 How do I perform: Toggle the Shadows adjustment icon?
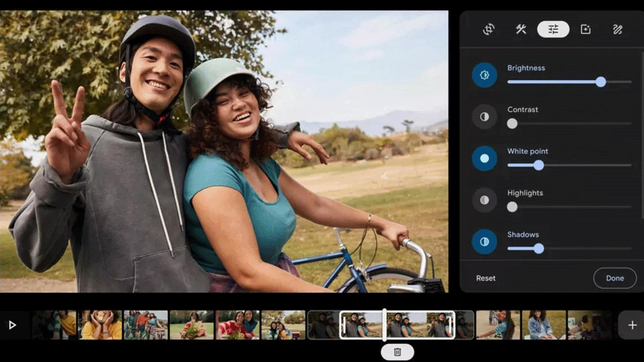tap(485, 242)
